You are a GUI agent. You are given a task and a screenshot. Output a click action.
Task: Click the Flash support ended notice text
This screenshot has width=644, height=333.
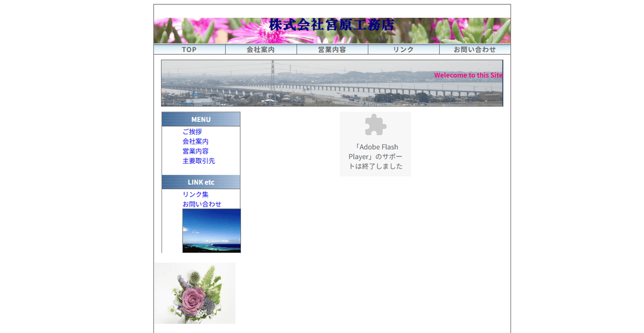click(x=375, y=156)
